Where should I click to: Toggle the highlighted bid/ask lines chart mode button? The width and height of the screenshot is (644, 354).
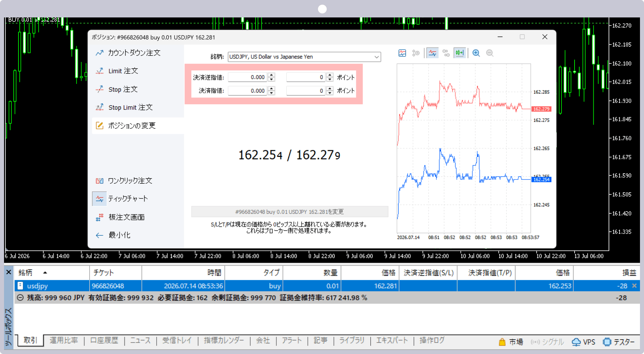click(432, 53)
